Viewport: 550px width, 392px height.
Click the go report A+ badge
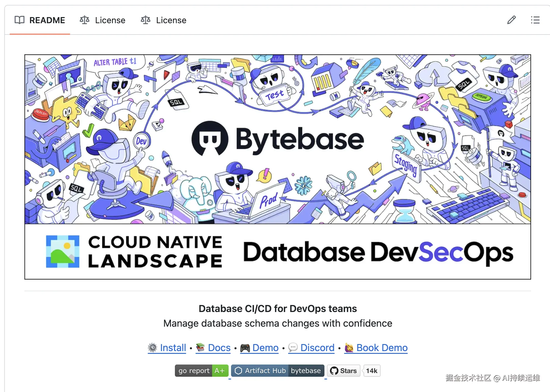point(201,371)
